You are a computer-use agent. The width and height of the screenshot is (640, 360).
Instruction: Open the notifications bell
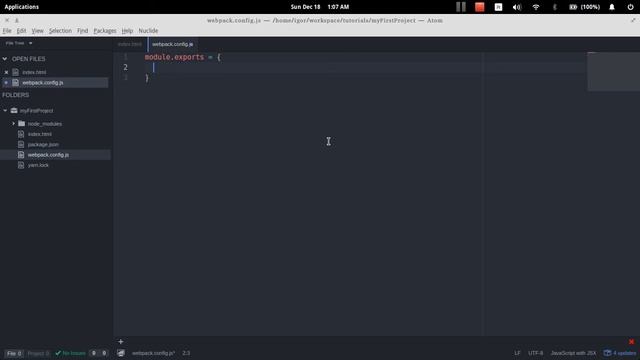[x=612, y=7]
